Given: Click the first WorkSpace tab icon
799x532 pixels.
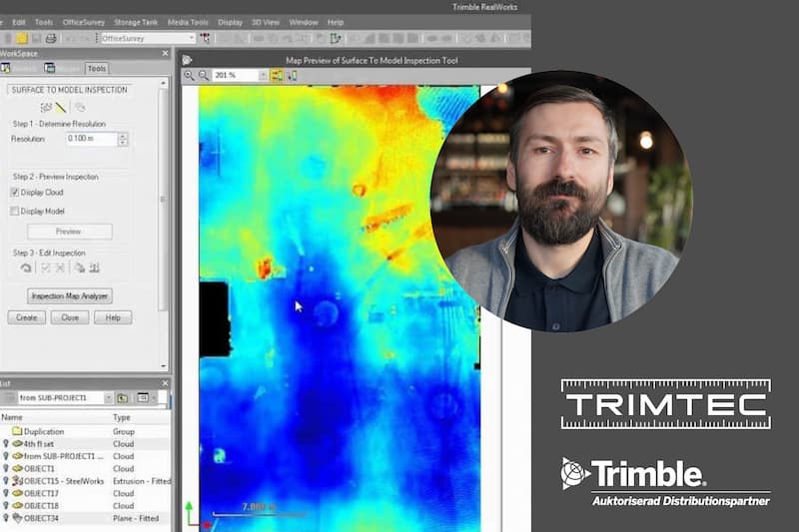Looking at the screenshot, I should [6, 68].
